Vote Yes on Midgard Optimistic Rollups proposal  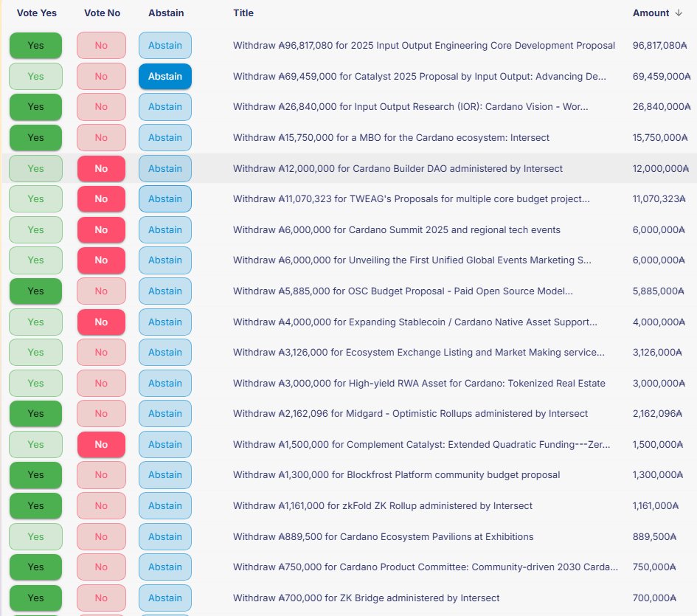[35, 414]
